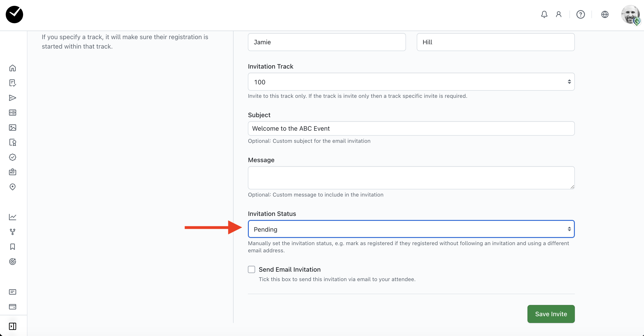Open the home icon in sidebar
The image size is (644, 336).
[x=13, y=68]
